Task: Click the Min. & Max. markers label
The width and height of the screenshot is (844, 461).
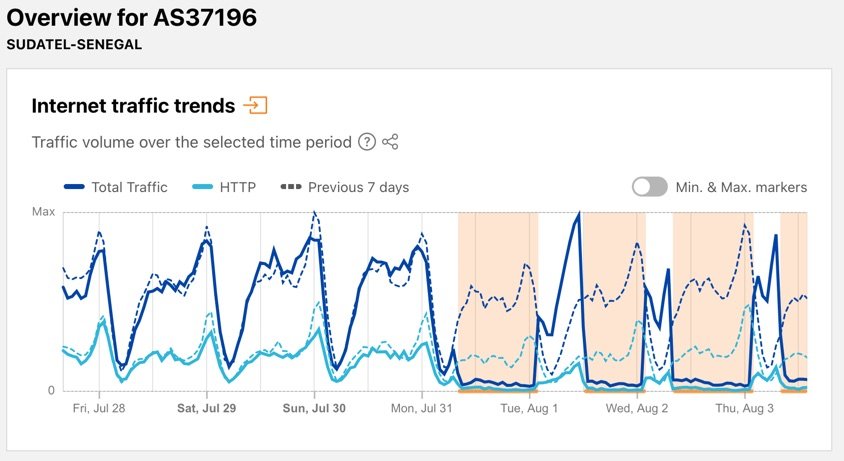Action: (741, 187)
